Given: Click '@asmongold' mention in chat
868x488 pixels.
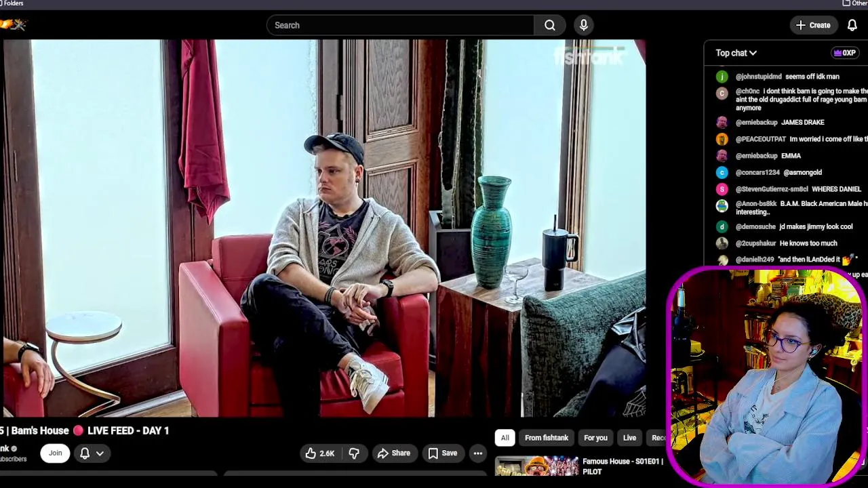Looking at the screenshot, I should [802, 172].
